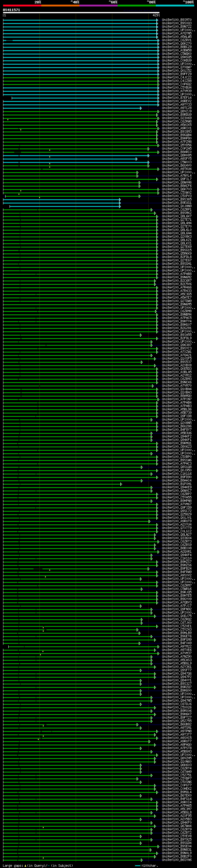Select hit label UniRef100_A3BW58
Screen dimensions: 197x868
tap(177, 50)
